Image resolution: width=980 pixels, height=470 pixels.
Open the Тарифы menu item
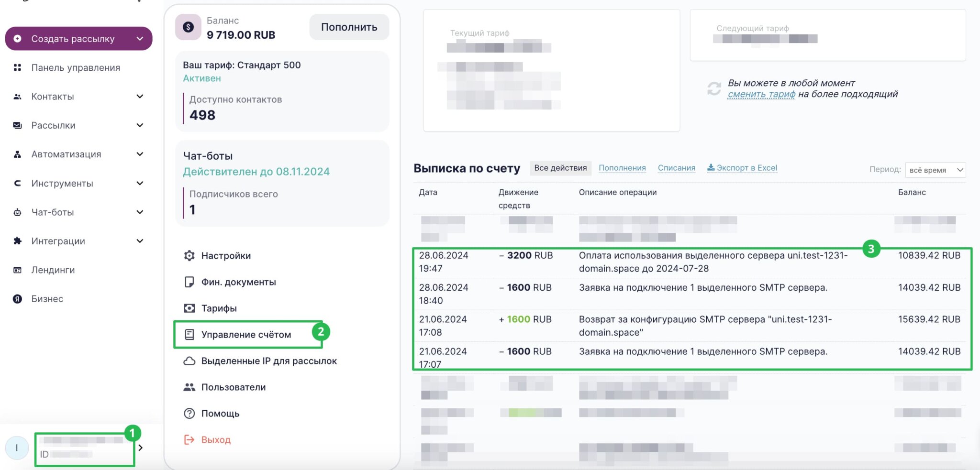[219, 308]
